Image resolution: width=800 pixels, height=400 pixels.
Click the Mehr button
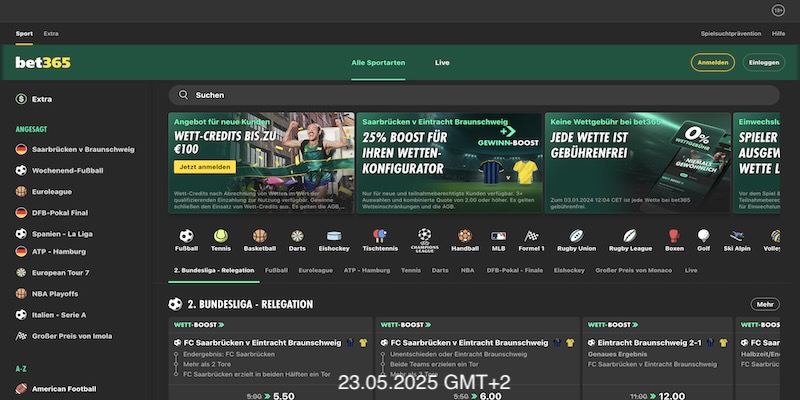[x=765, y=304]
